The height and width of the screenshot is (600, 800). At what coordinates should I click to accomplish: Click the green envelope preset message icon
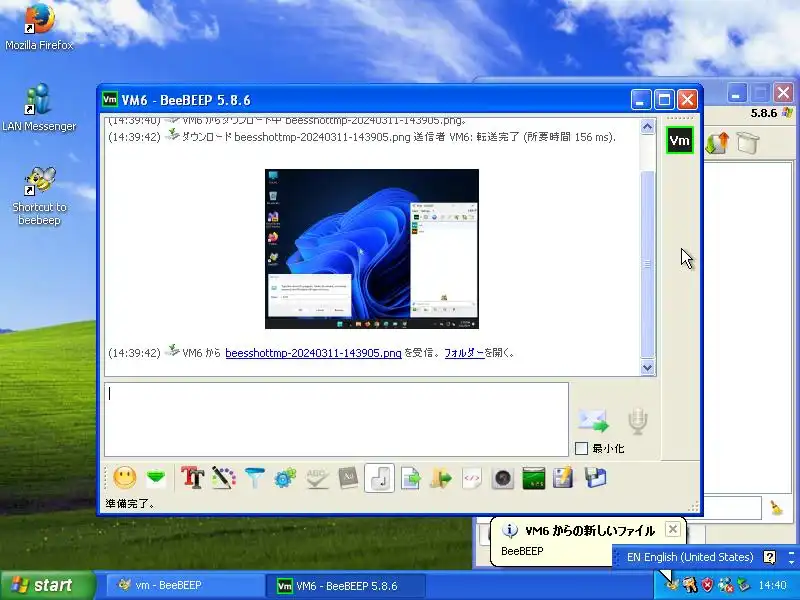(156, 479)
